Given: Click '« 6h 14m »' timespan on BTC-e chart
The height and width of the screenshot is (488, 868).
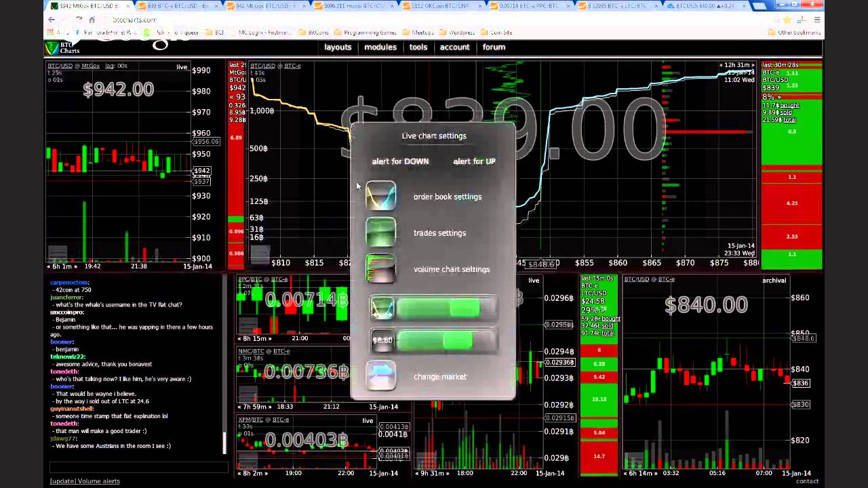Looking at the screenshot, I should [x=642, y=473].
